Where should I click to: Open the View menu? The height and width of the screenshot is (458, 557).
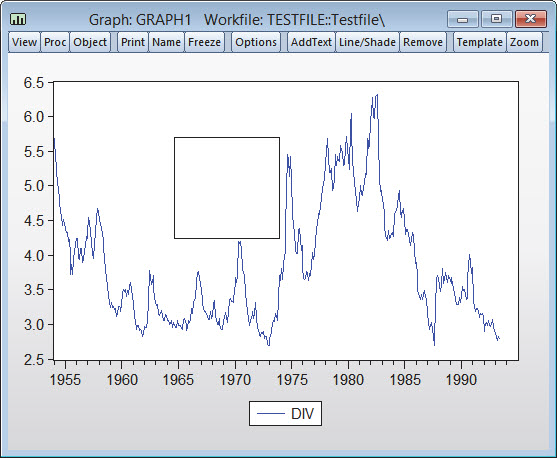click(24, 42)
